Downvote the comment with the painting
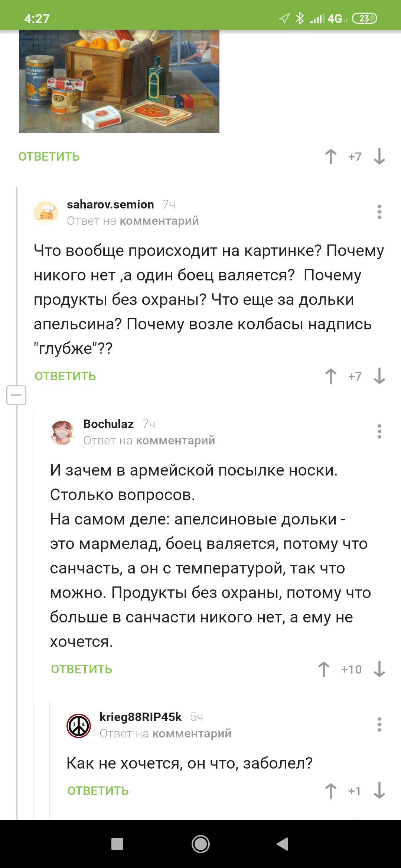This screenshot has width=401, height=868. 379,157
